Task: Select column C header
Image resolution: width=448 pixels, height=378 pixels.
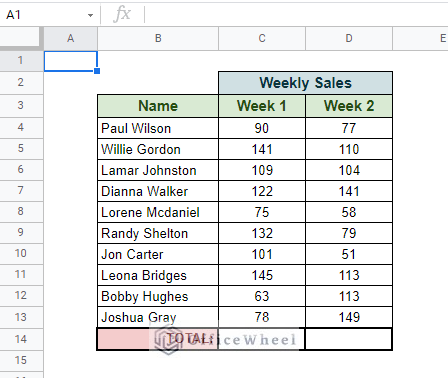Action: coord(262,39)
